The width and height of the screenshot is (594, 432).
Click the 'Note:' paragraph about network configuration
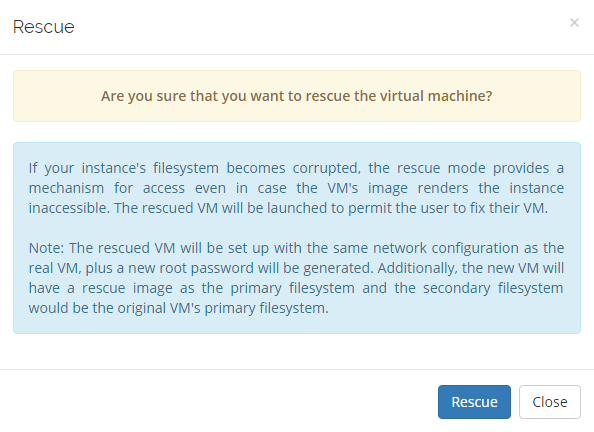click(296, 278)
